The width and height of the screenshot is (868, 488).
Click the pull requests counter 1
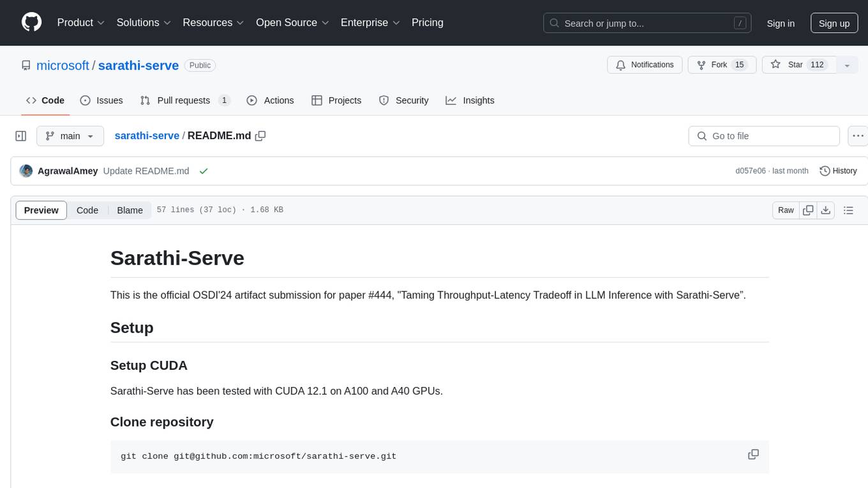(x=224, y=100)
